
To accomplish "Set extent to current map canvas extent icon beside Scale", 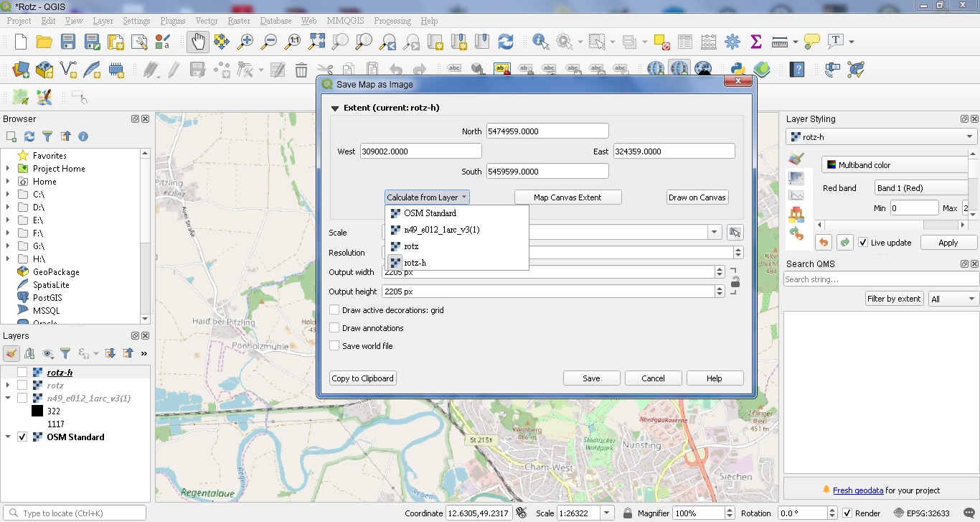I will (735, 232).
